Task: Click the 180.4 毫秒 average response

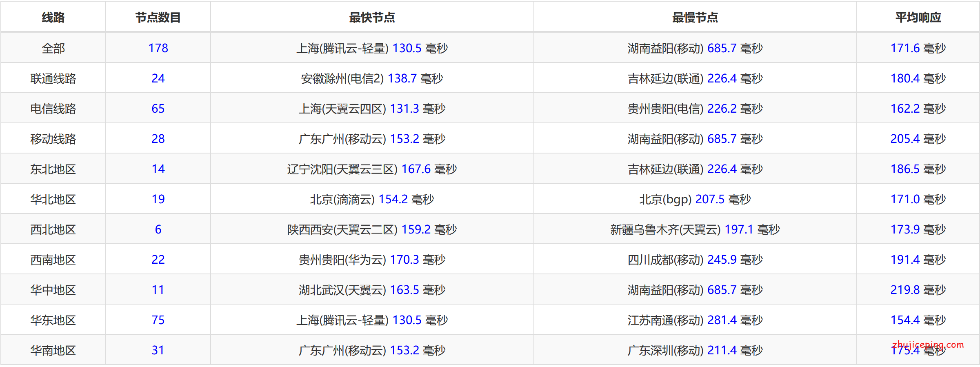Action: tap(918, 78)
